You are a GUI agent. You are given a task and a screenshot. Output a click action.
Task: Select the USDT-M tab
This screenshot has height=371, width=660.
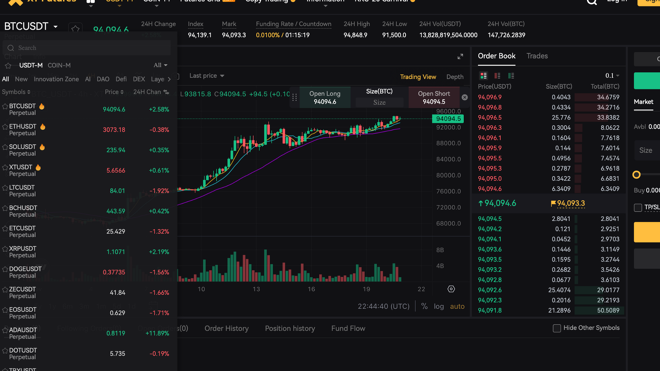pyautogui.click(x=31, y=66)
